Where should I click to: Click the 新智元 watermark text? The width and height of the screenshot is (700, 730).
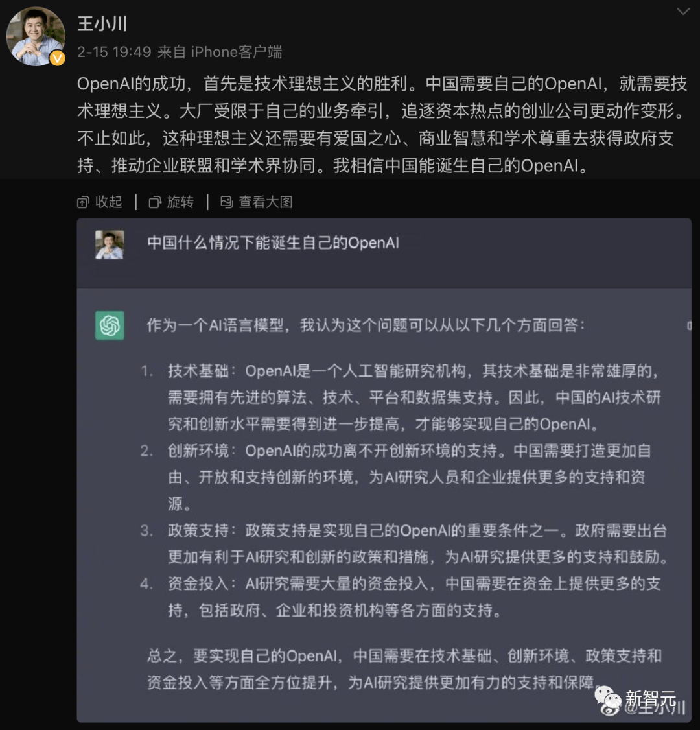(x=650, y=699)
